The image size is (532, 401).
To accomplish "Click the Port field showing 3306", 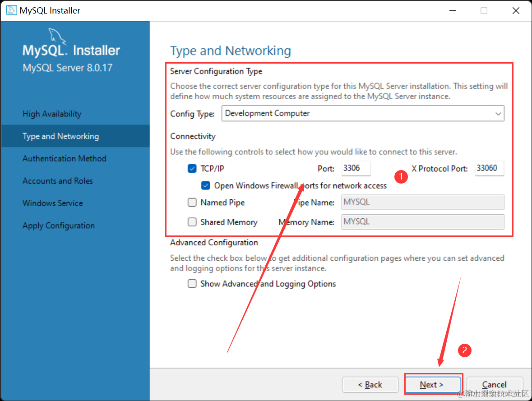I will pyautogui.click(x=356, y=168).
